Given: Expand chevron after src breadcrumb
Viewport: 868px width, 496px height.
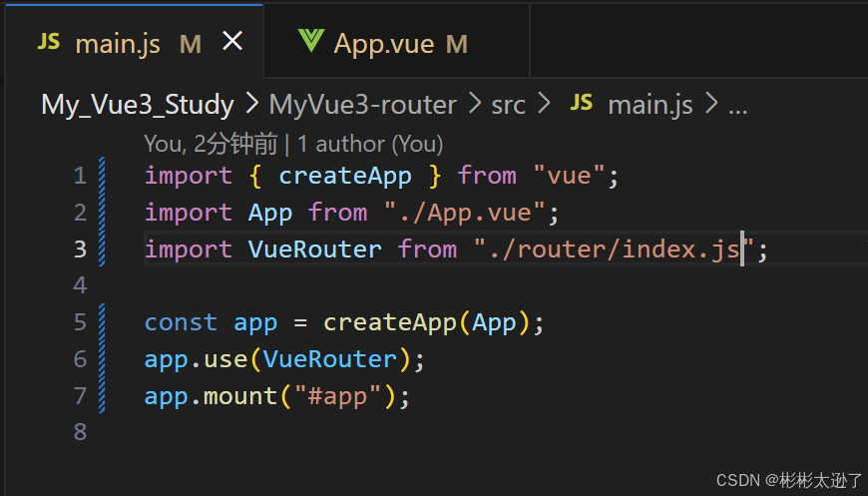Looking at the screenshot, I should [x=544, y=104].
